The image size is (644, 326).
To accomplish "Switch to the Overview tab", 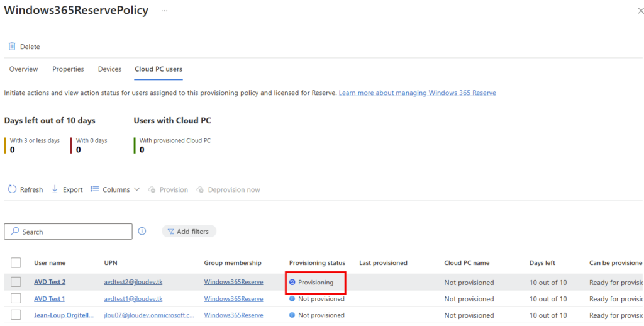I will (24, 69).
